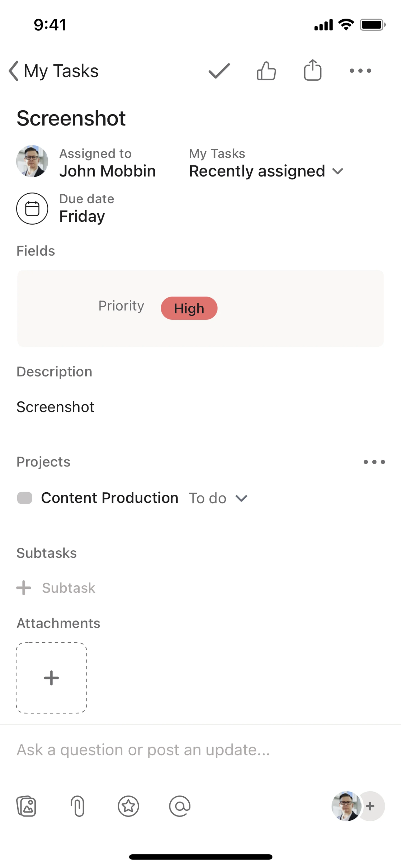Add a collaborator with plus button
The height and width of the screenshot is (868, 401).
point(371,806)
